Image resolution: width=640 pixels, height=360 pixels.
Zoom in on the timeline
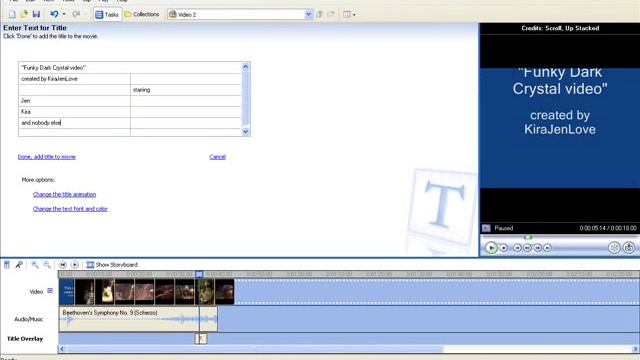pyautogui.click(x=35, y=265)
